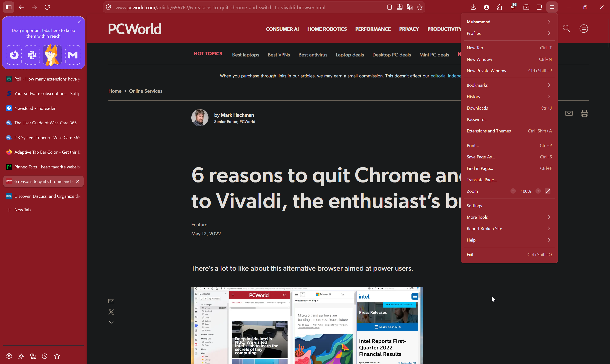Image resolution: width=610 pixels, height=364 pixels.
Task: Click the Firefox logo placeholder in the pinned area
Action: (14, 55)
